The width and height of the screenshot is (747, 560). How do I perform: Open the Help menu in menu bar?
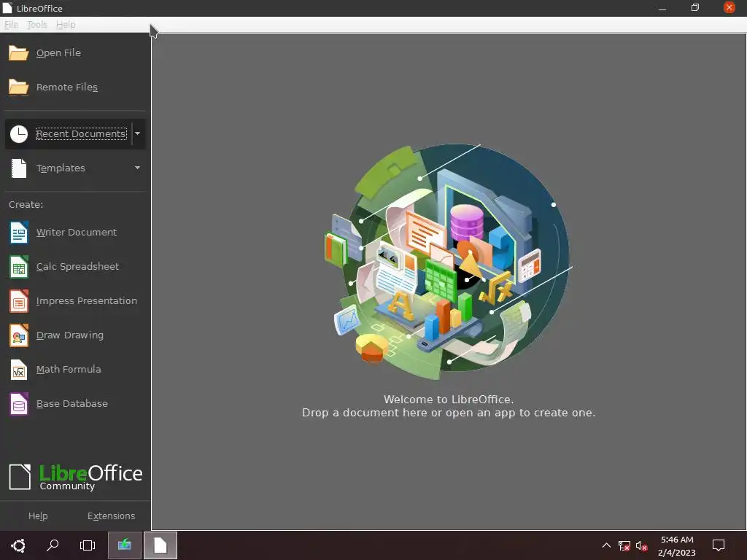(x=66, y=25)
